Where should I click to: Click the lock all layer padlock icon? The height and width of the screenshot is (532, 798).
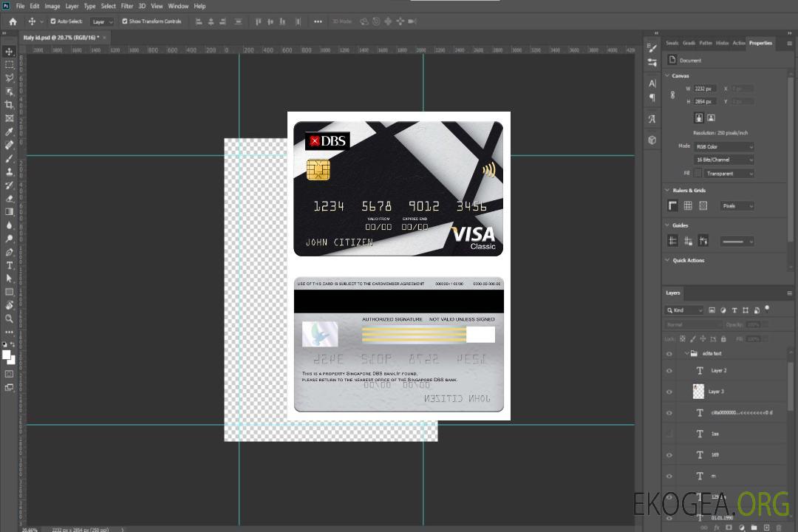723,338
